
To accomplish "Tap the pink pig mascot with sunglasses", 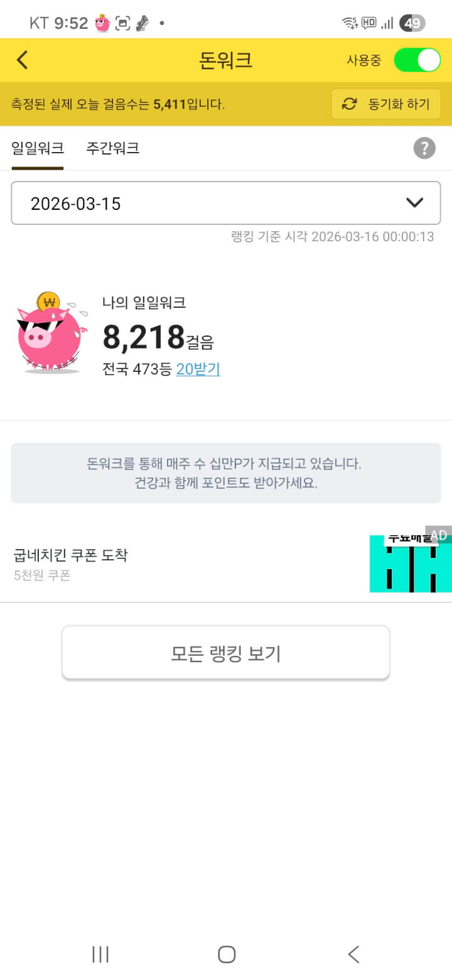I will (50, 334).
